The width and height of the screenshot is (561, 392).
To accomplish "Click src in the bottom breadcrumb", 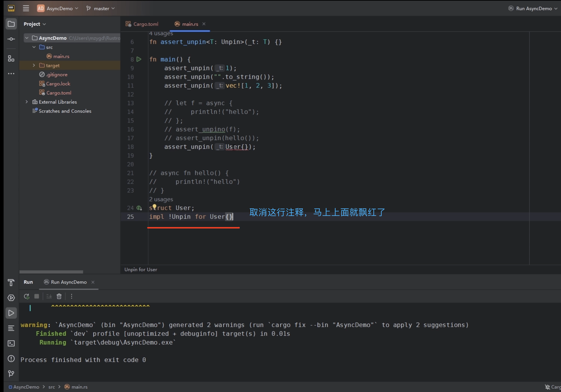I will click(52, 387).
